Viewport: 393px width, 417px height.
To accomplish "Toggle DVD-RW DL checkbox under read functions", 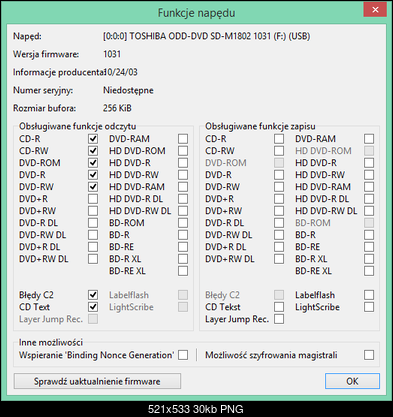I will [x=93, y=235].
